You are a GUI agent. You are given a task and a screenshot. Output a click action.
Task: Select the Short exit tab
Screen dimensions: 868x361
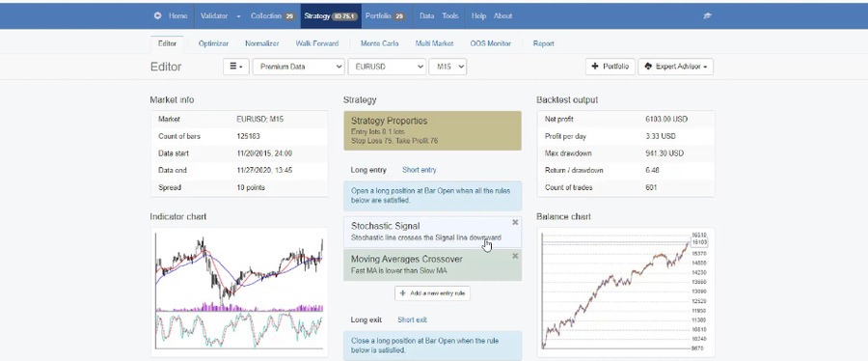pos(413,320)
